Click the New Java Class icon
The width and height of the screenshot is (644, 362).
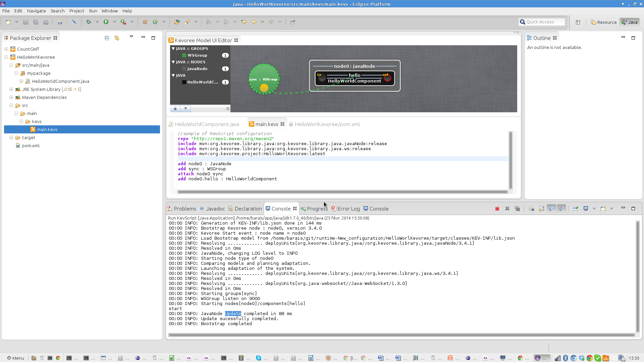[x=155, y=22]
